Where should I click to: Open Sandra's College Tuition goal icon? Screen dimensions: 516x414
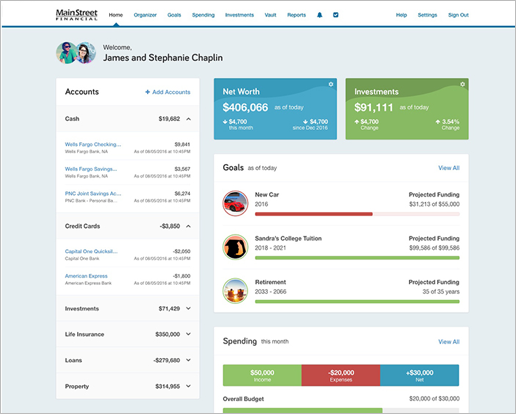click(235, 247)
